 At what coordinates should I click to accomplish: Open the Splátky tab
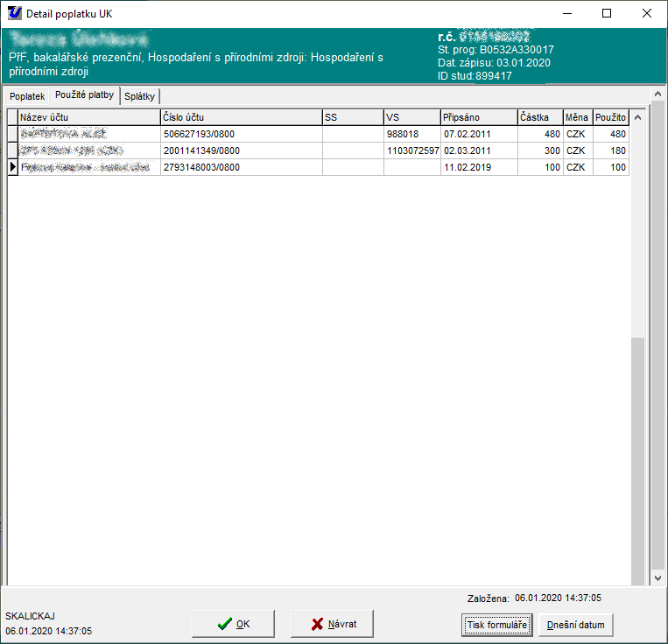point(139,96)
